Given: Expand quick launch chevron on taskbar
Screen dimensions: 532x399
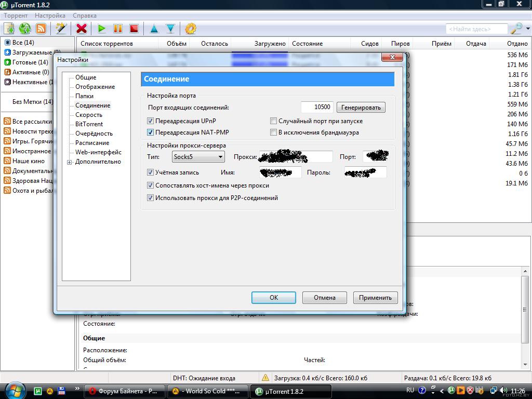Looking at the screenshot, I should (x=77, y=388).
